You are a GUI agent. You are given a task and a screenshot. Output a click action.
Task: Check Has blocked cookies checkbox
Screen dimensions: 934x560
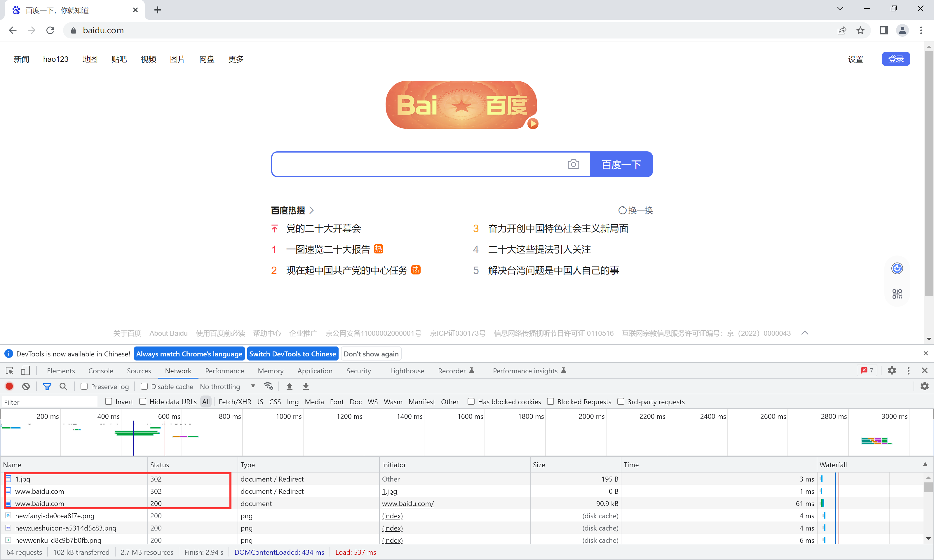[x=471, y=402]
